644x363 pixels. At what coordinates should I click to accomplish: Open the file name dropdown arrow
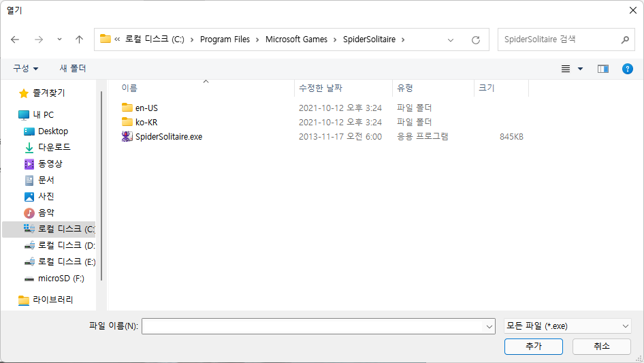pos(489,326)
